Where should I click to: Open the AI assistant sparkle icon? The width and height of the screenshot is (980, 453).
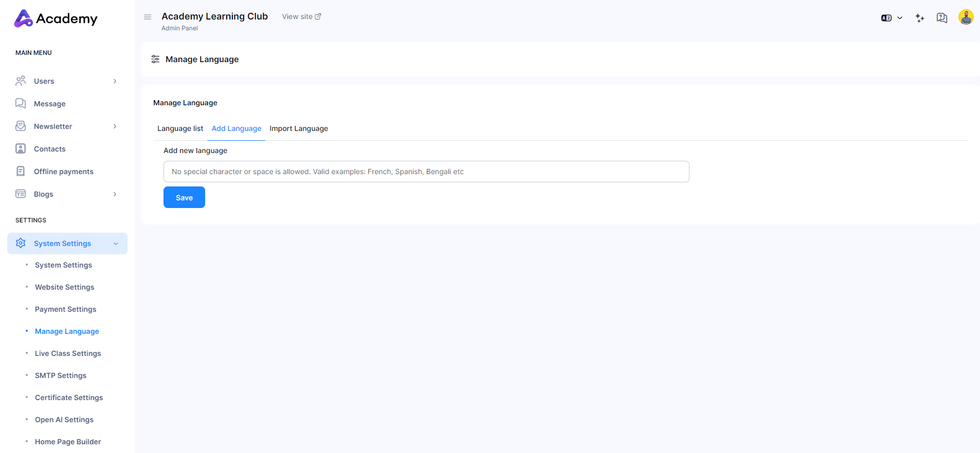(920, 18)
